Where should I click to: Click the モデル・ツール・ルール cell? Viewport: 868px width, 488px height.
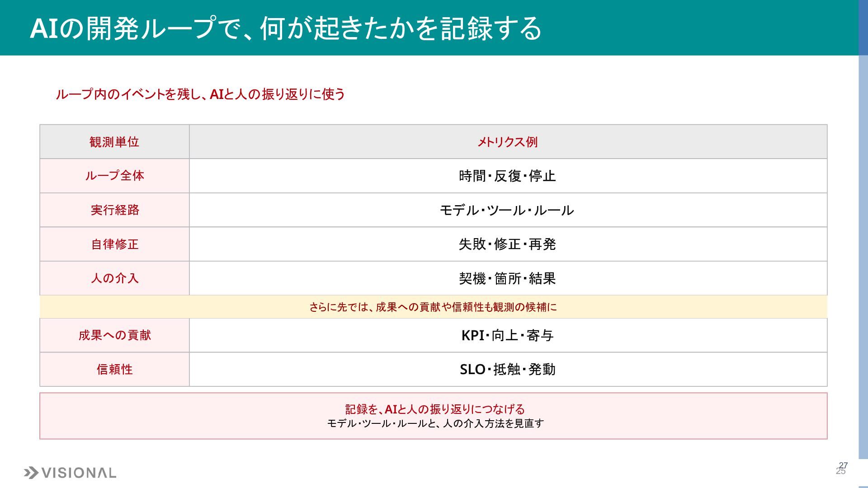click(x=508, y=210)
